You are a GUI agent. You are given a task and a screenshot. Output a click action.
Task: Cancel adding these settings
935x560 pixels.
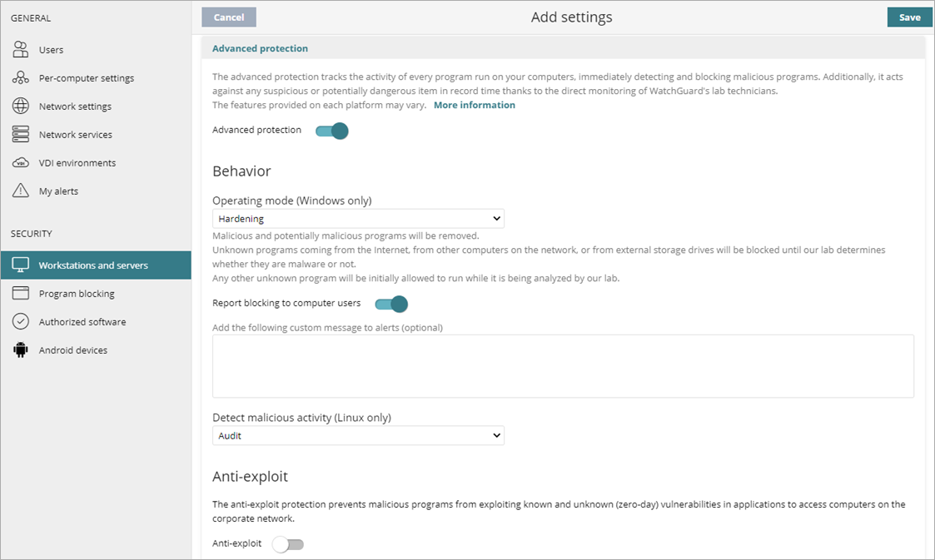click(x=228, y=17)
